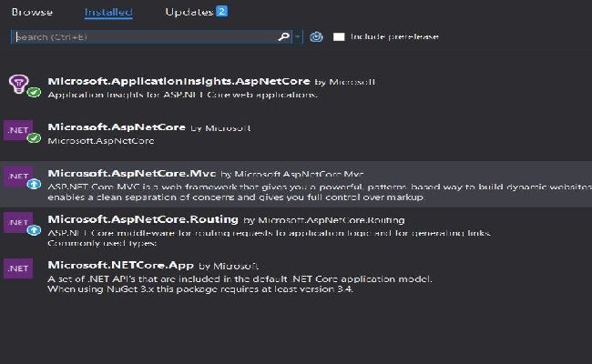This screenshot has height=364, width=592.
Task: Click 'Application Insights for ASP.NET Core' description
Action: (183, 95)
